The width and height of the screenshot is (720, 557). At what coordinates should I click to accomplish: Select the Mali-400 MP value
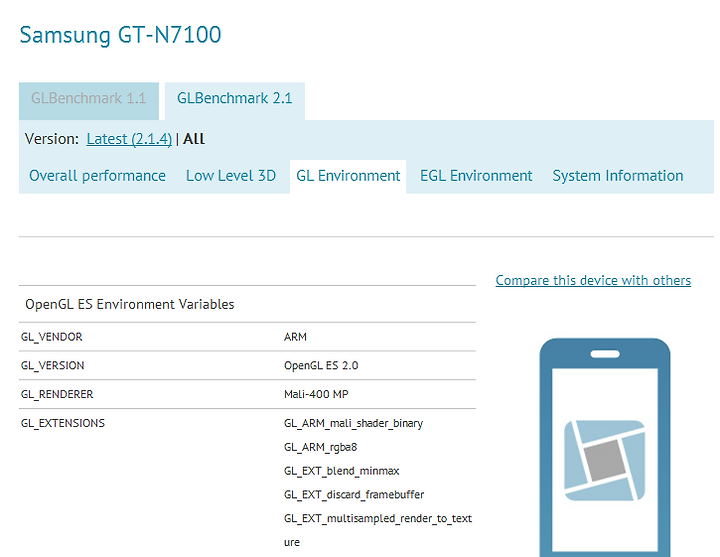click(x=316, y=394)
